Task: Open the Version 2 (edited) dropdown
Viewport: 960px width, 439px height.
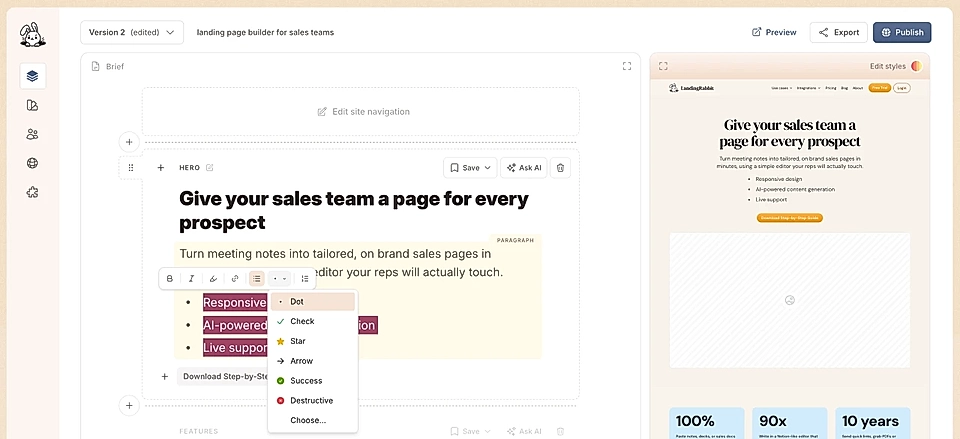Action: 132,32
